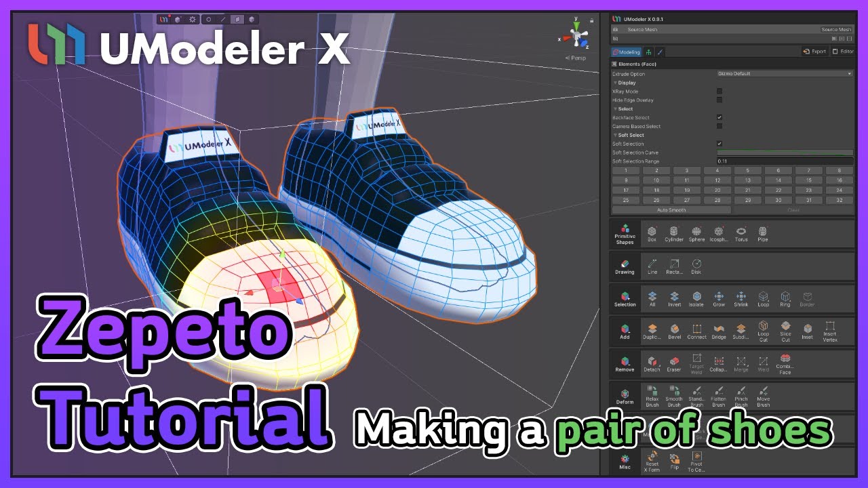Switch to object mode in viewport toolbar
Screen dimensions: 868x488
pos(252,20)
